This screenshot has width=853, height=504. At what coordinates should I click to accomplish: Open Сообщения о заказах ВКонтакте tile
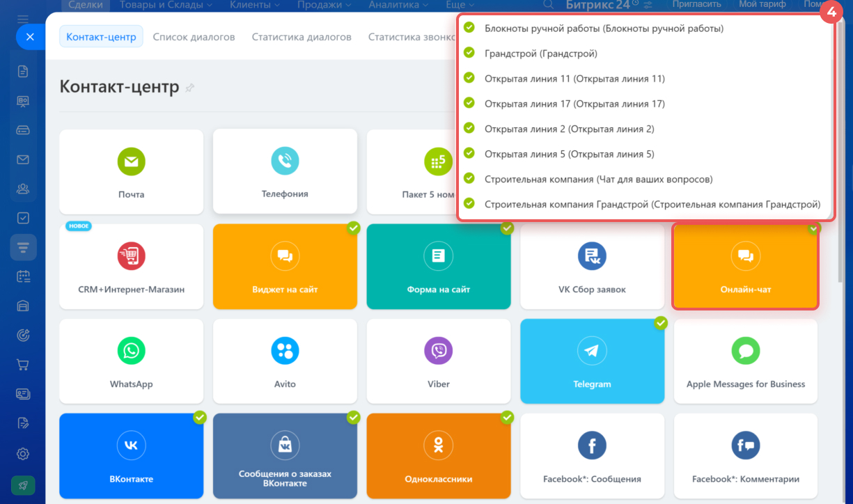285,456
